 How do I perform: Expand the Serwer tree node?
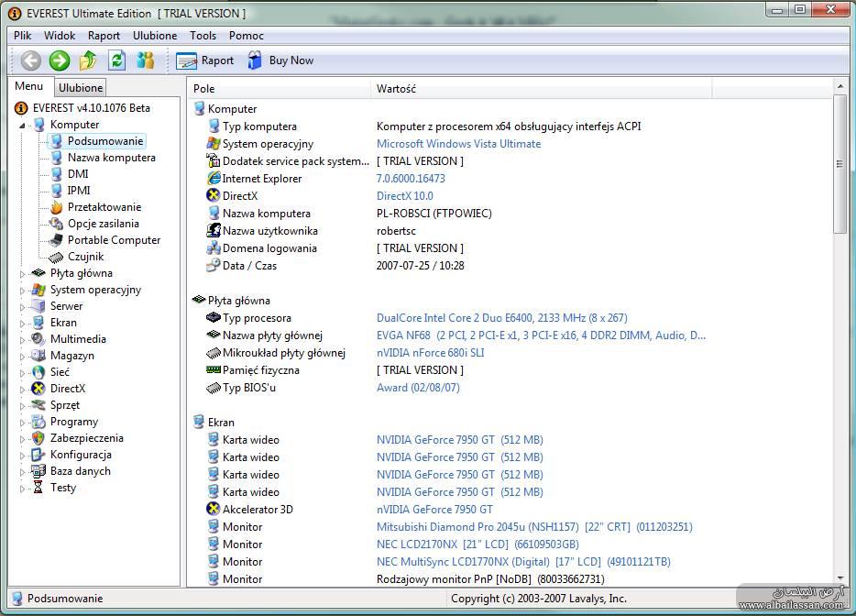coord(22,307)
